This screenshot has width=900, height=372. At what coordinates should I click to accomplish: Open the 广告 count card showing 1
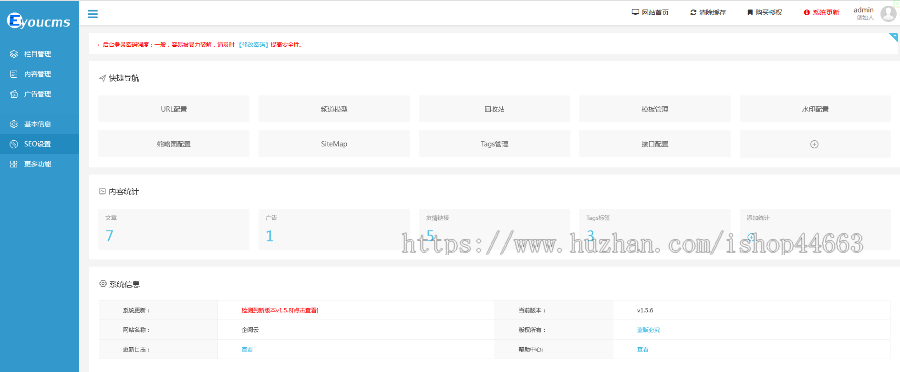pos(334,229)
